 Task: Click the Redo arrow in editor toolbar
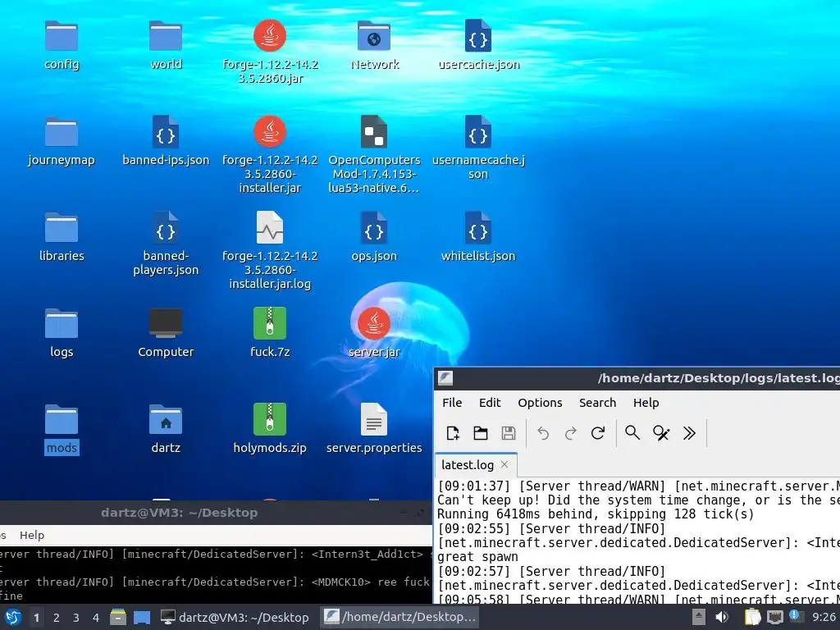pos(571,433)
